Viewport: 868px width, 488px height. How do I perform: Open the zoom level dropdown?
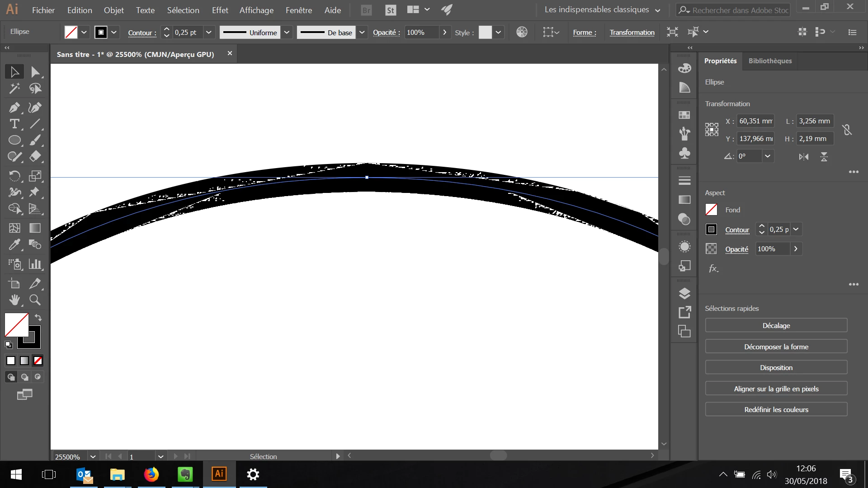tap(93, 456)
